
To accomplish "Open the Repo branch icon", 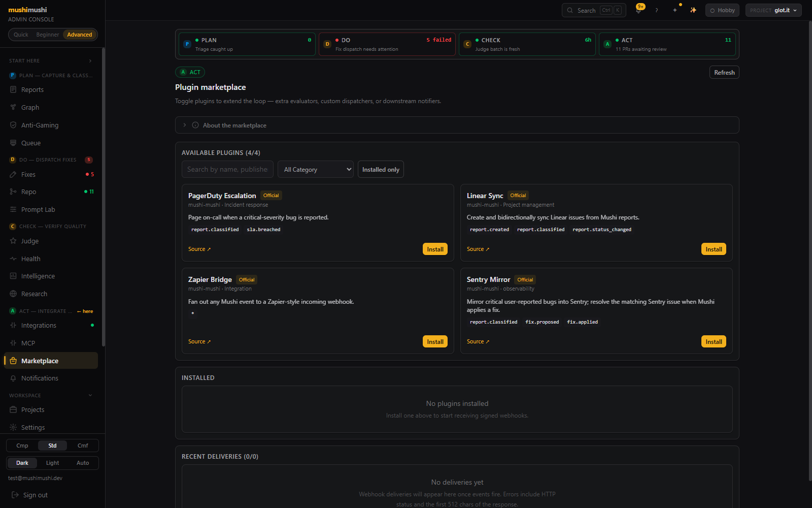I will [13, 192].
